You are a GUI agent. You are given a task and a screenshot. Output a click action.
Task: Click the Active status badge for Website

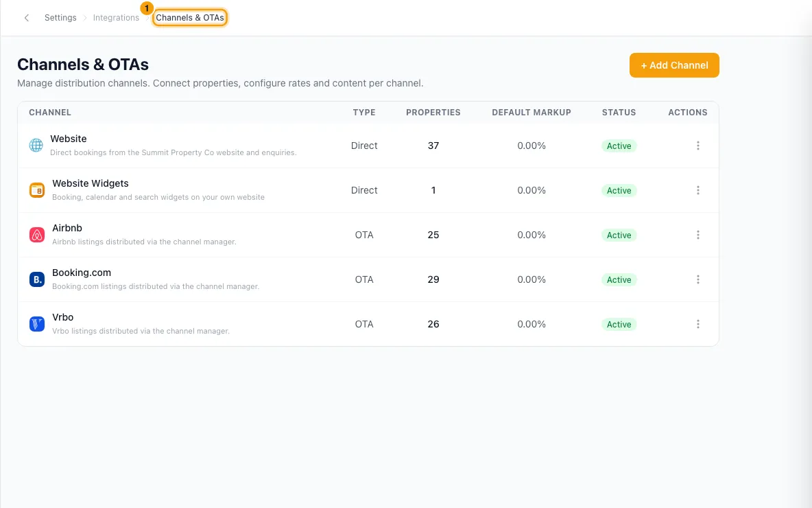click(619, 146)
